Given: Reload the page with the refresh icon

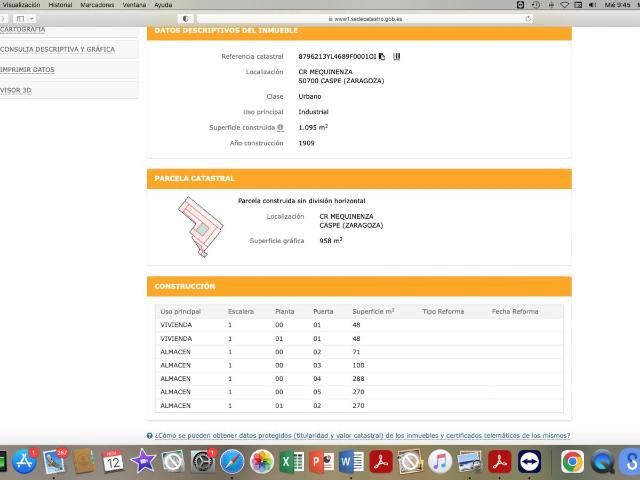Looking at the screenshot, I should coord(528,19).
